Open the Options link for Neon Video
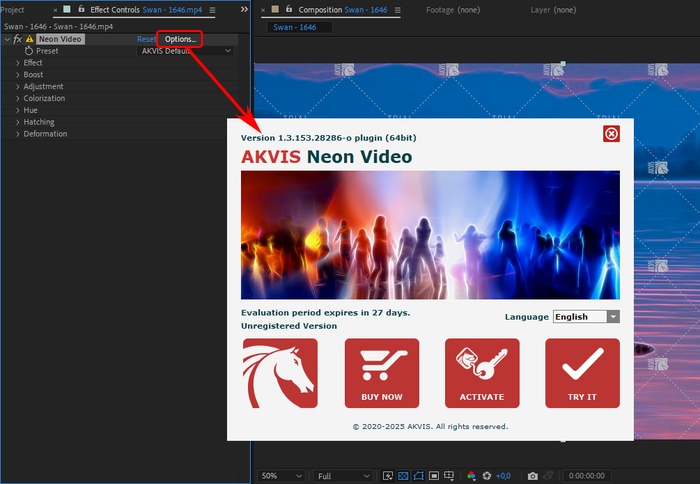The height and width of the screenshot is (484, 700). pyautogui.click(x=180, y=39)
